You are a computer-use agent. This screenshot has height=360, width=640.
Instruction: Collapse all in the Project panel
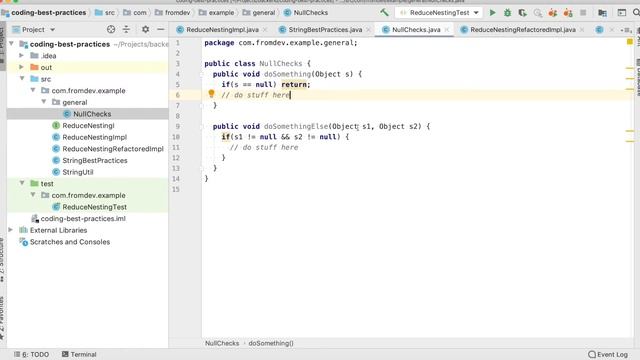click(126, 29)
